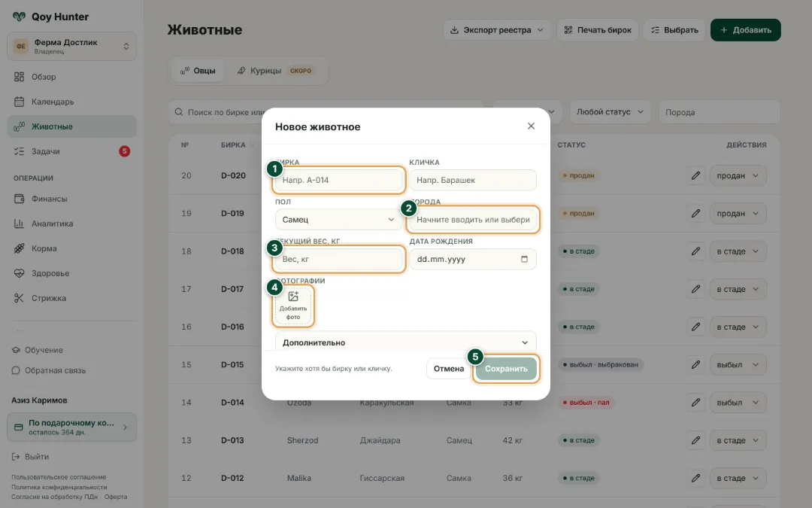Click the calendar icon in birth date field
Viewport: 812px width, 508px height.
pos(524,259)
